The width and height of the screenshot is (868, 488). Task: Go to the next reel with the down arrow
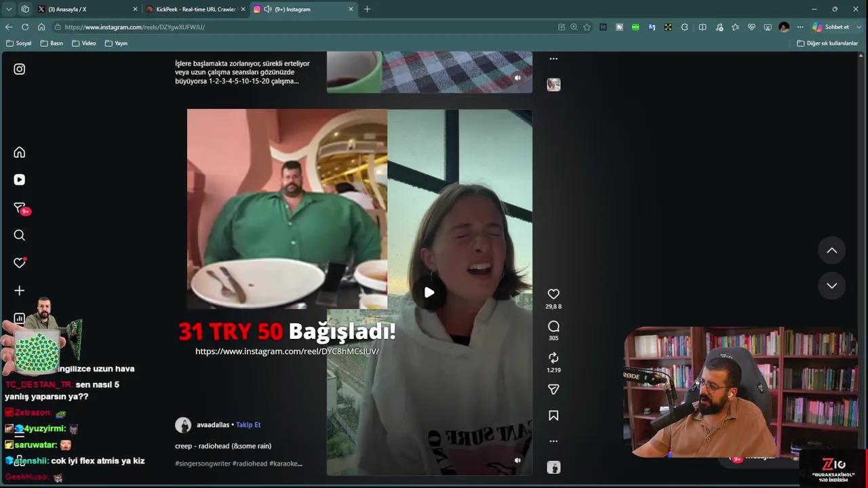click(x=831, y=285)
